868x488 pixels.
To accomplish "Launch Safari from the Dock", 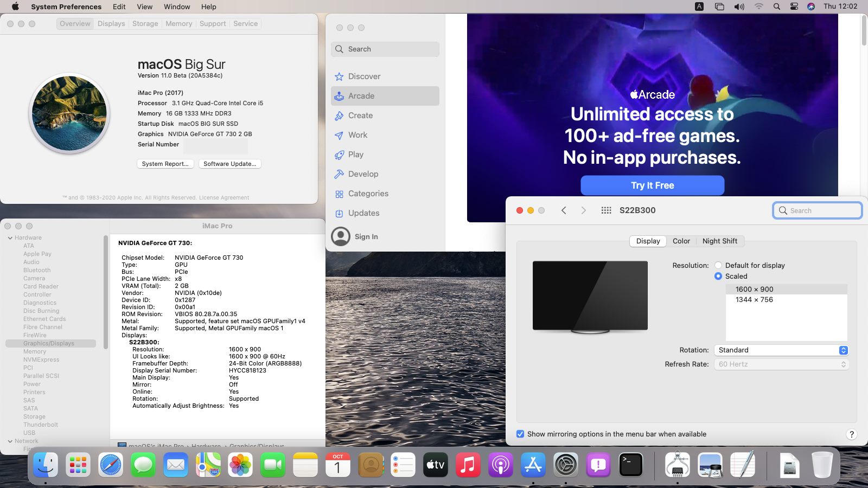I will [x=111, y=465].
